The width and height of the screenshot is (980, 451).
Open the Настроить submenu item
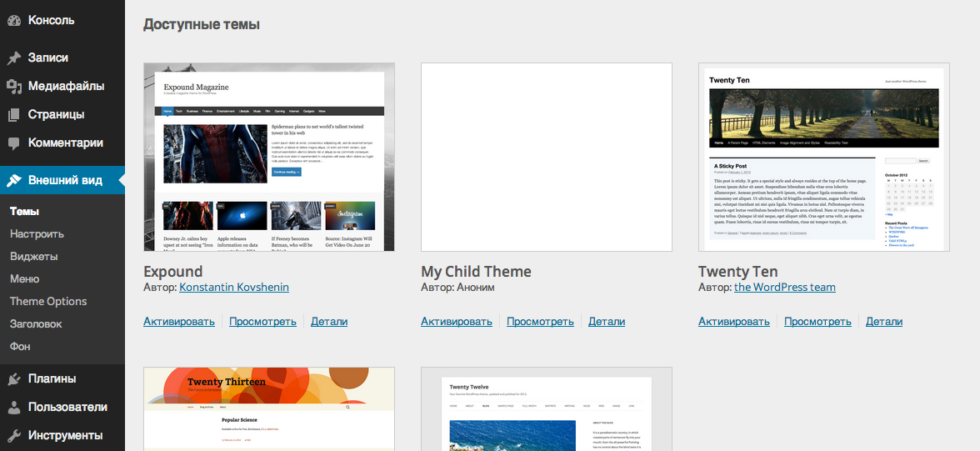[x=37, y=234]
